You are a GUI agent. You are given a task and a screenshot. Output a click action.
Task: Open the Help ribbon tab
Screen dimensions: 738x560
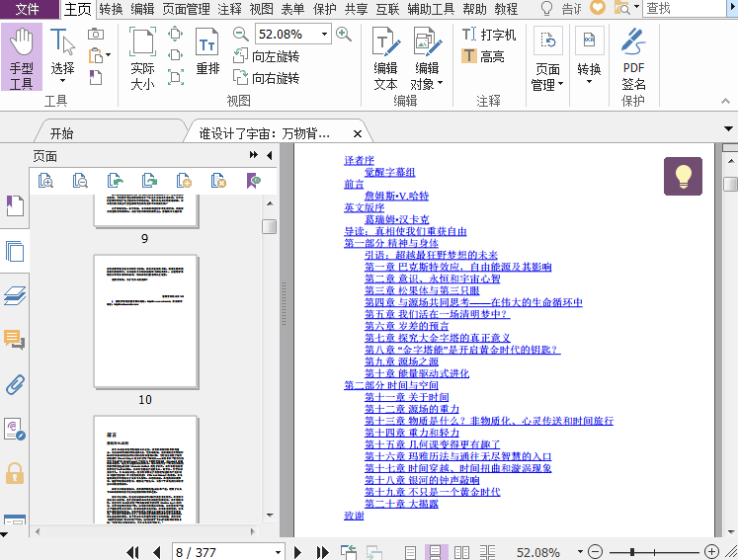point(474,9)
